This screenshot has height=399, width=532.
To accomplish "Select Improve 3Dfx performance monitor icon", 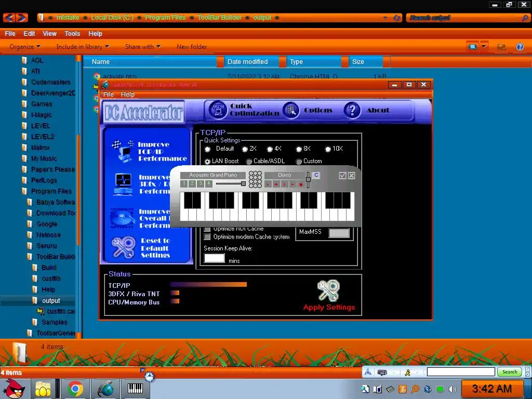I will [123, 184].
